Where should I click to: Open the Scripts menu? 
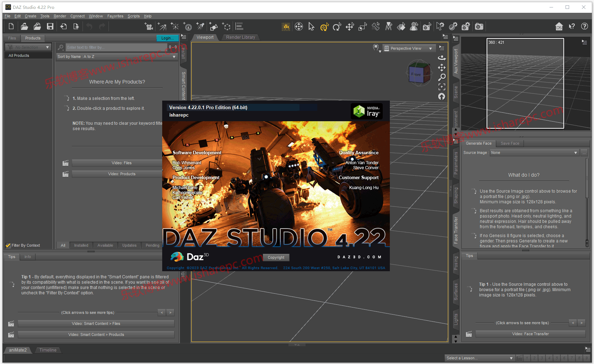(x=133, y=16)
